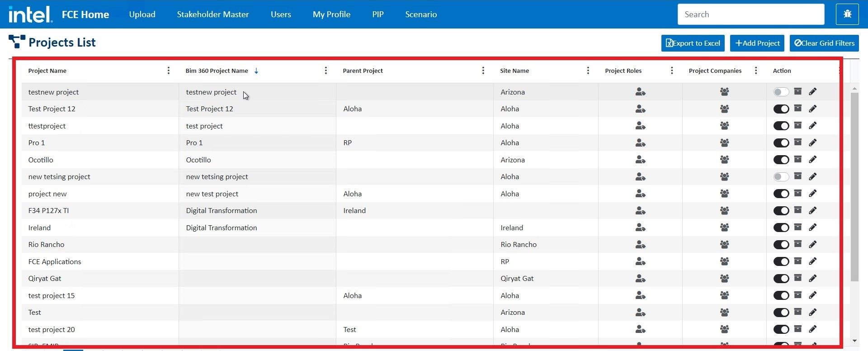Open project companies for Ocotillo row
This screenshot has width=868, height=351.
pyautogui.click(x=724, y=160)
